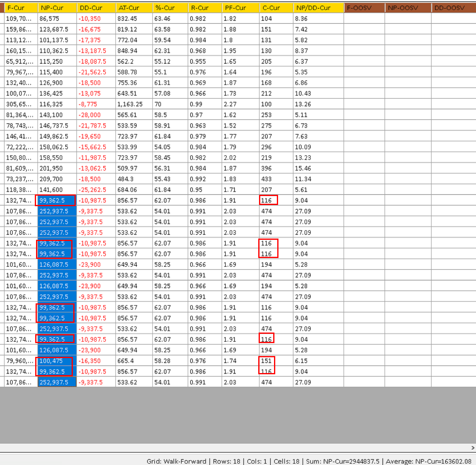Click the NP-OOSV column header
476x465 pixels.
click(408, 8)
